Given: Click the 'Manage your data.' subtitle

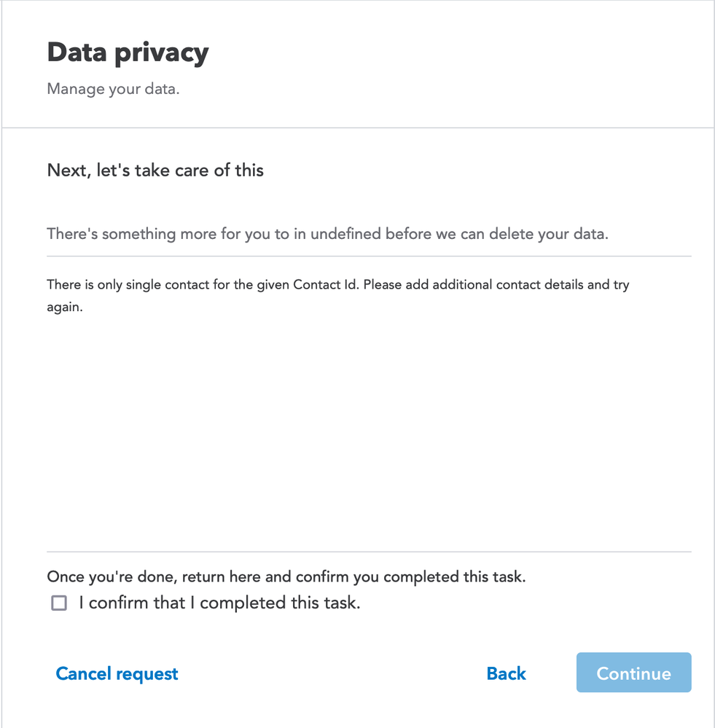Looking at the screenshot, I should click(113, 90).
